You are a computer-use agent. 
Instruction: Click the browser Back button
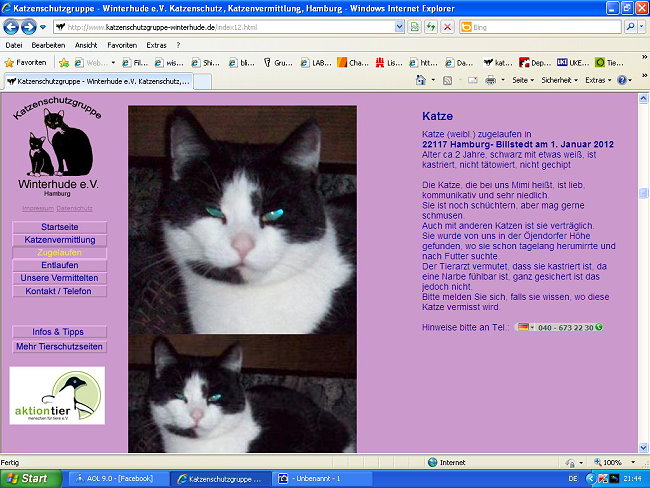pos(12,27)
